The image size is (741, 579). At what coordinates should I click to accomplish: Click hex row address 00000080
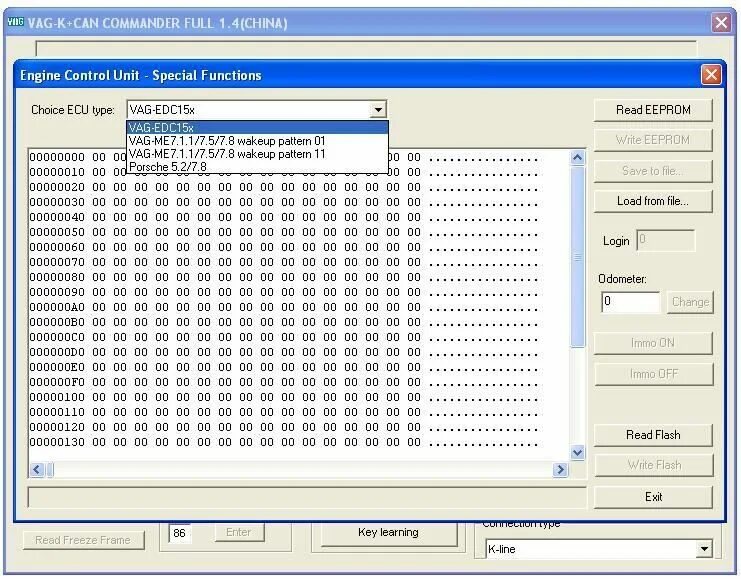pos(57,277)
